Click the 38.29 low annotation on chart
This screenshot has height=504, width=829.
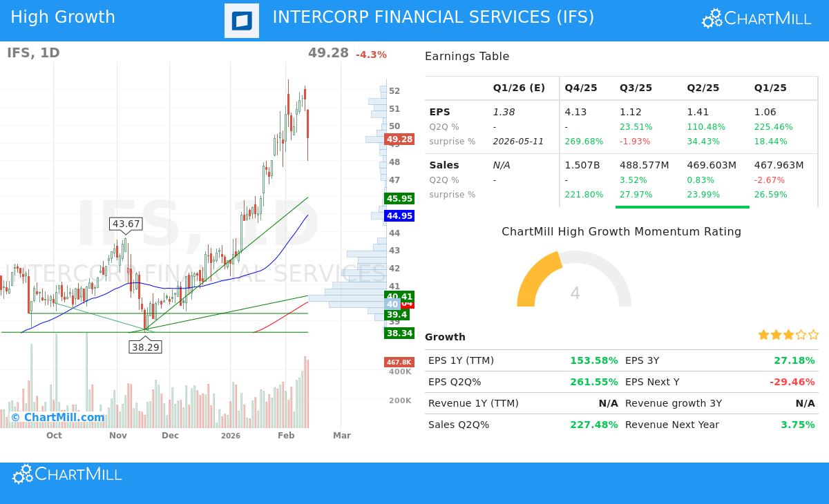coord(146,347)
